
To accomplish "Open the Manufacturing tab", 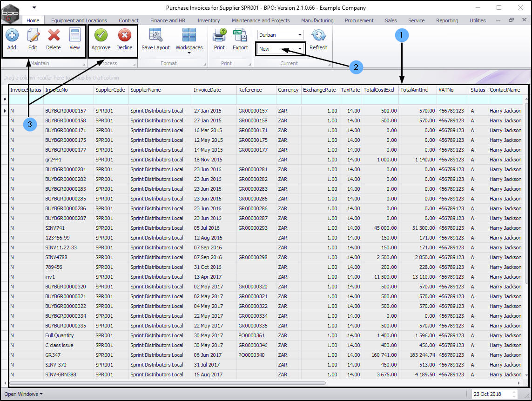I will tap(317, 20).
